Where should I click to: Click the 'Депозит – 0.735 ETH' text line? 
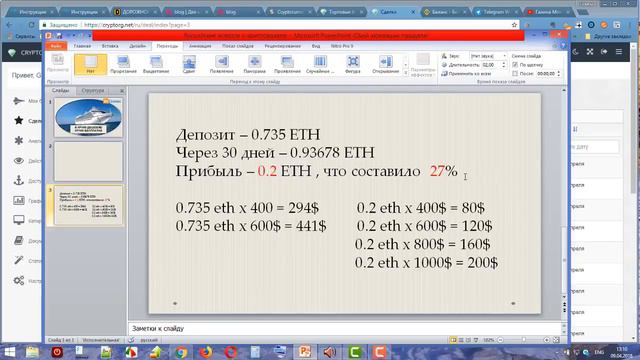tap(248, 134)
